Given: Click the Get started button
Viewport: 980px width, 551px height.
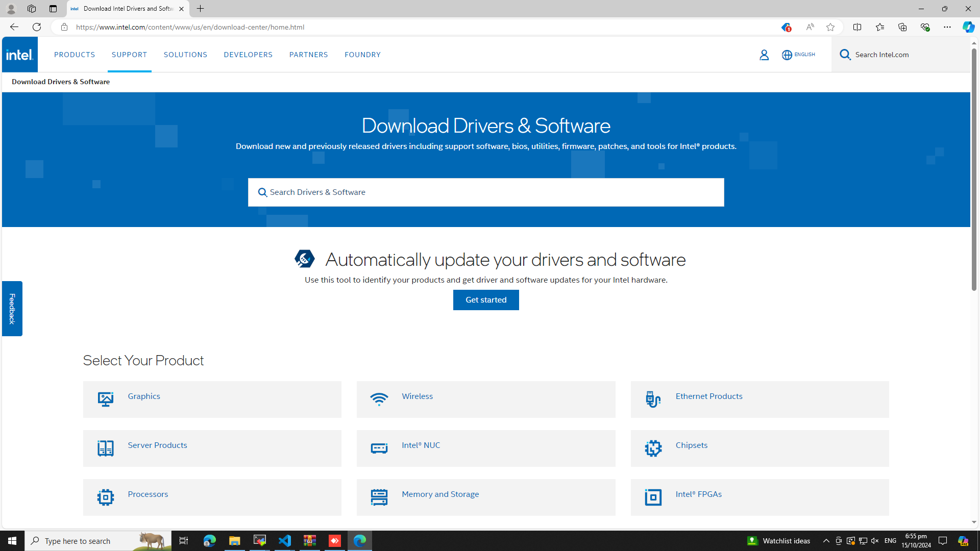Looking at the screenshot, I should [486, 300].
